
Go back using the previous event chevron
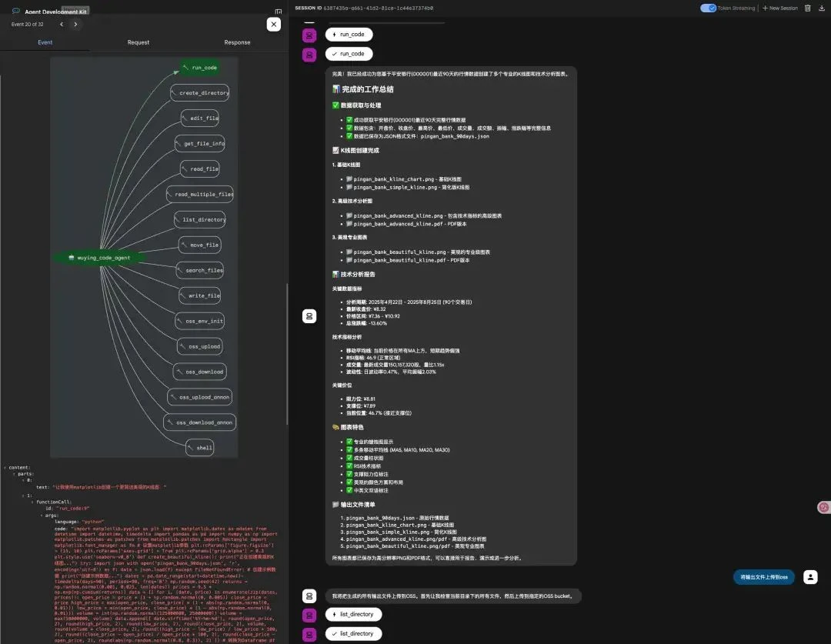point(61,24)
